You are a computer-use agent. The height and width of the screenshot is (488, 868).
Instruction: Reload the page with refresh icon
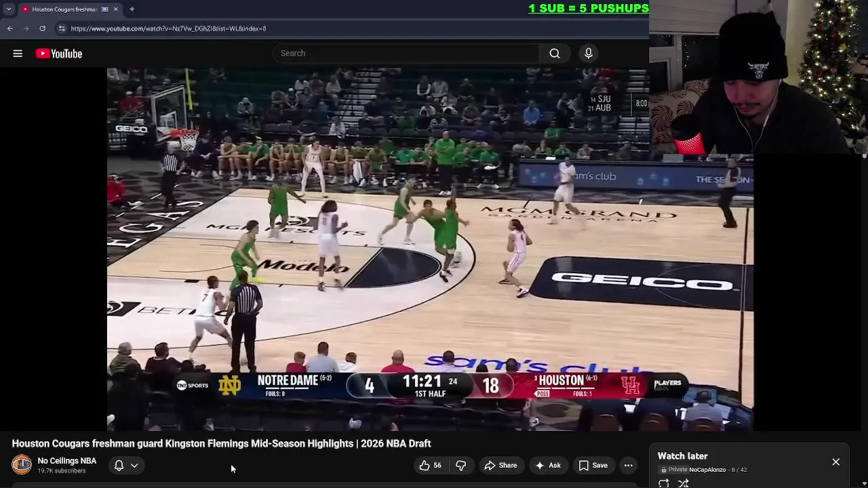pyautogui.click(x=42, y=28)
